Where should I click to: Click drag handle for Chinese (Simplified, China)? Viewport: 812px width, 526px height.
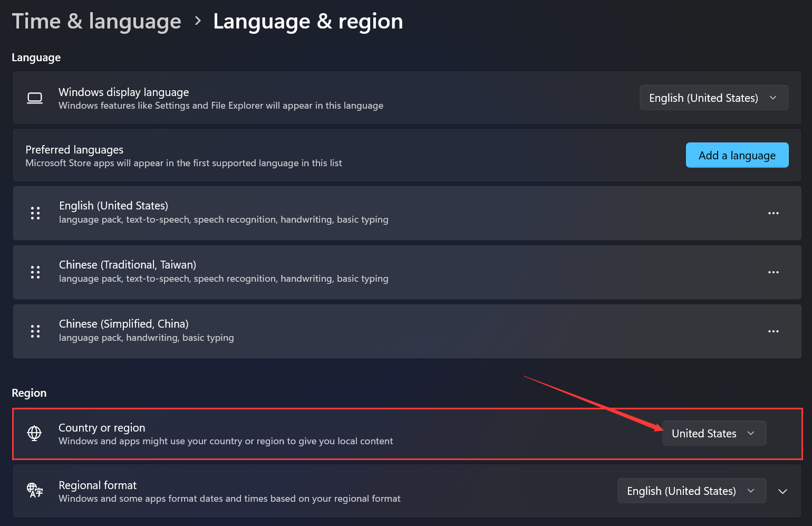click(x=35, y=331)
